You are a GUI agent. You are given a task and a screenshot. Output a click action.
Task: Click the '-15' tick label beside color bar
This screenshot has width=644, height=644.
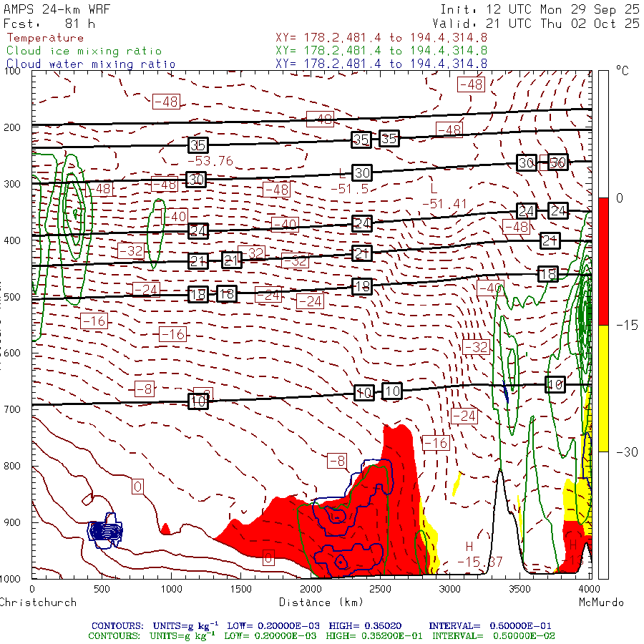[627, 326]
